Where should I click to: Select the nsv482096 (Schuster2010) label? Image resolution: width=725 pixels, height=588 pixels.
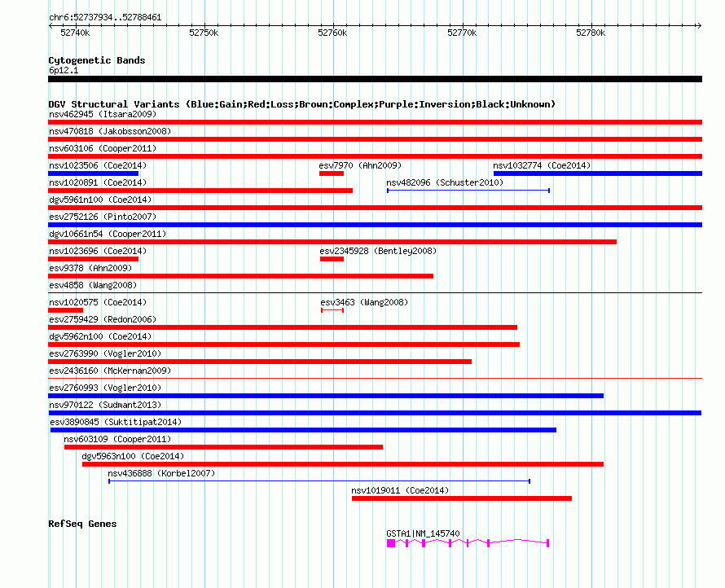(446, 182)
